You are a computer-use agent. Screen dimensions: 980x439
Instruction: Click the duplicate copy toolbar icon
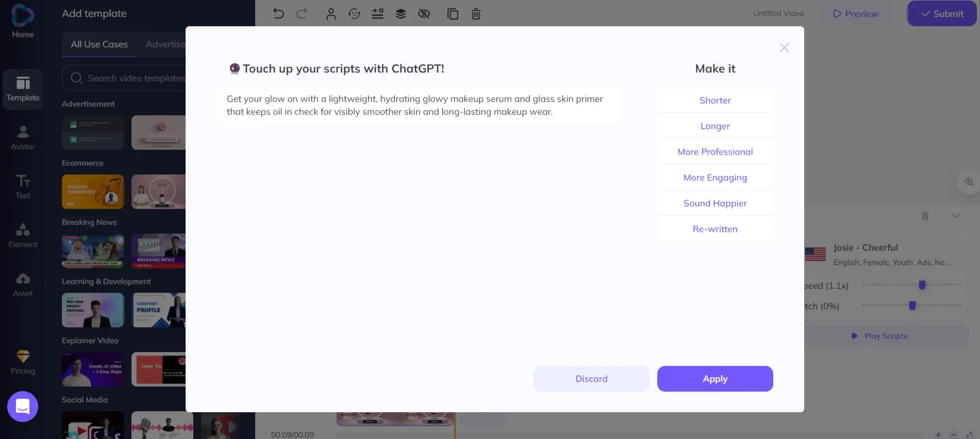453,14
